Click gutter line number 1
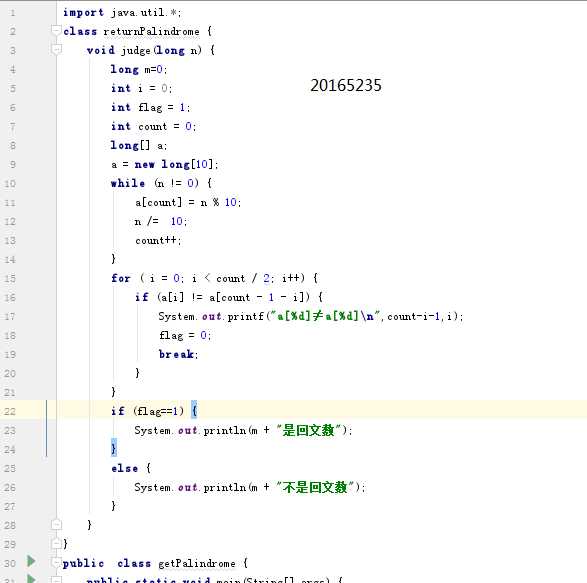Viewport: 587px width, 583px height. point(12,13)
